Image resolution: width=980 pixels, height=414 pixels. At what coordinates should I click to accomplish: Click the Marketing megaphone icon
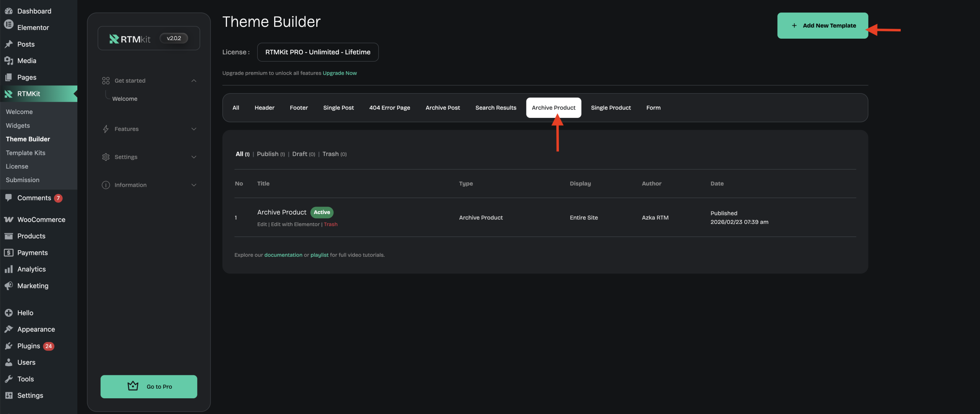8,286
